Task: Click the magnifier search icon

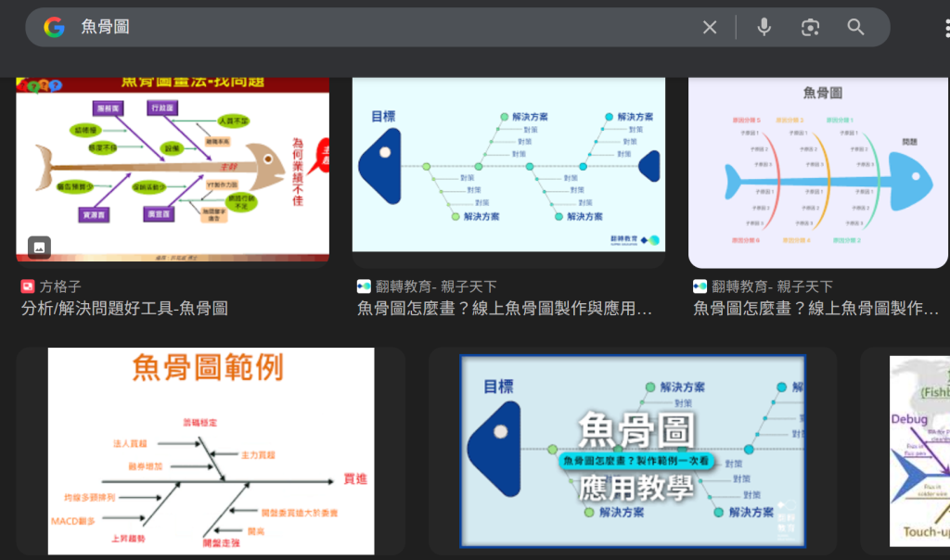Action: [855, 27]
